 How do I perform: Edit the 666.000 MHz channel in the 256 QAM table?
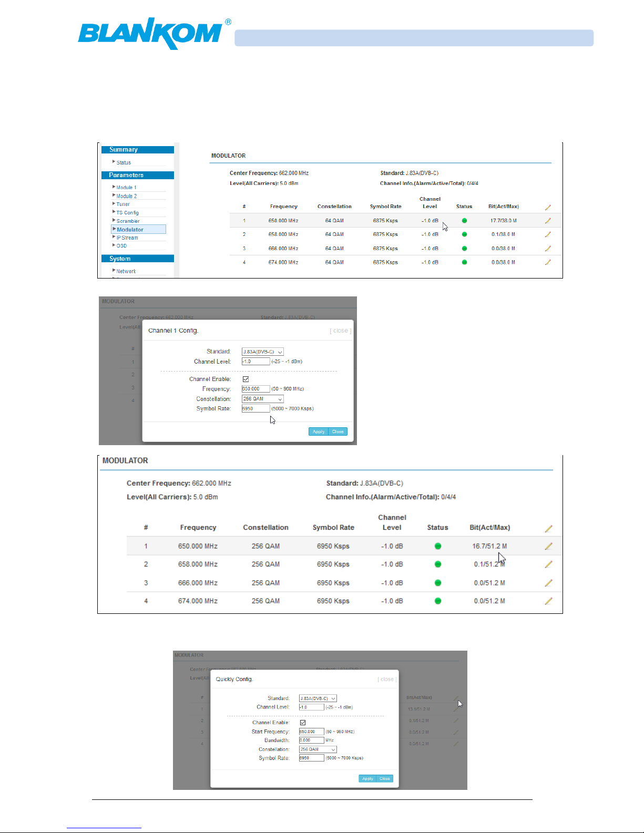pyautogui.click(x=548, y=583)
